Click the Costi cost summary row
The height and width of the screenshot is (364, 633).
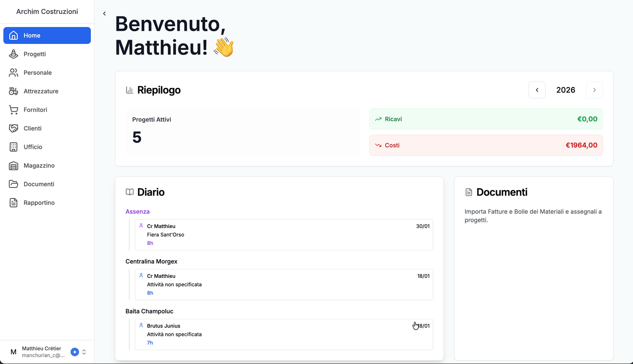pyautogui.click(x=486, y=145)
